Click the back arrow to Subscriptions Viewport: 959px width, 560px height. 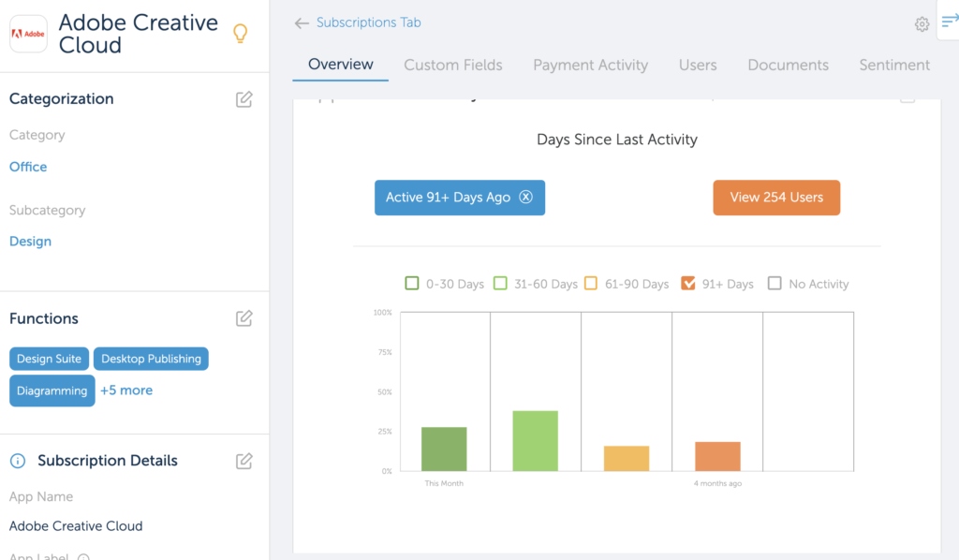click(x=302, y=23)
